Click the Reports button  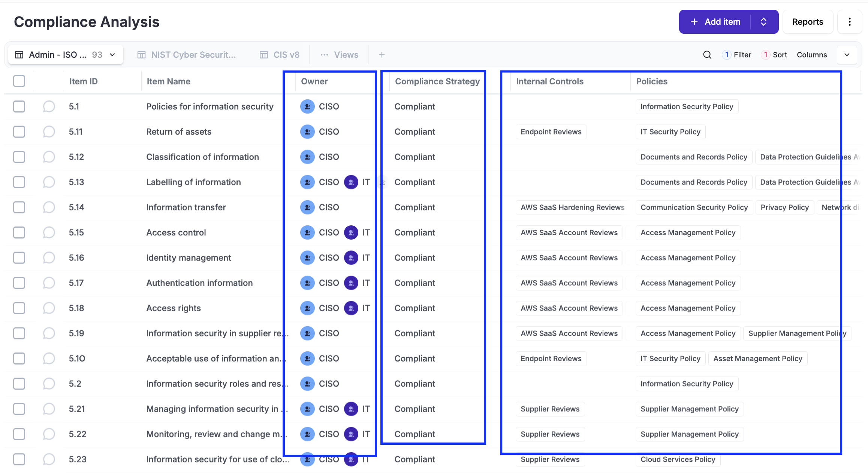click(x=807, y=22)
